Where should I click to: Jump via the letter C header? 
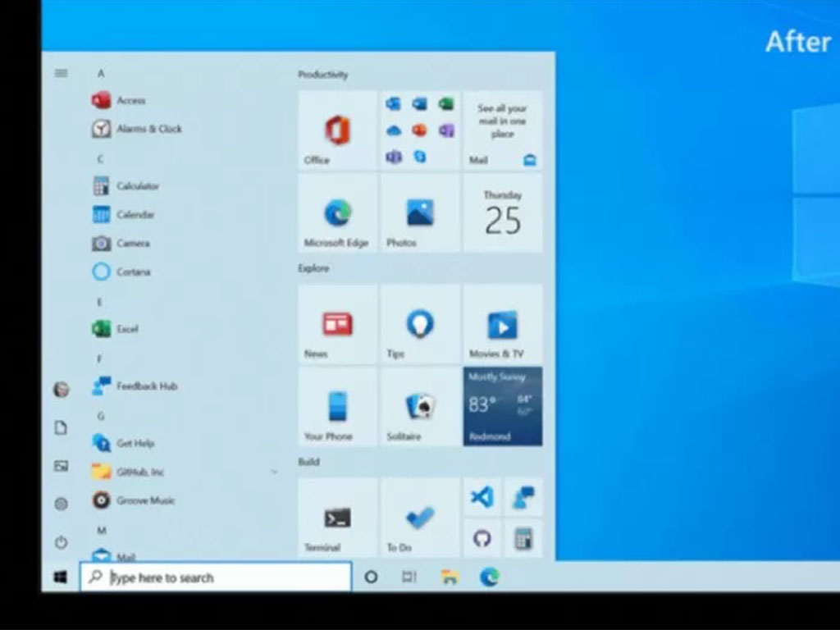coord(101,159)
